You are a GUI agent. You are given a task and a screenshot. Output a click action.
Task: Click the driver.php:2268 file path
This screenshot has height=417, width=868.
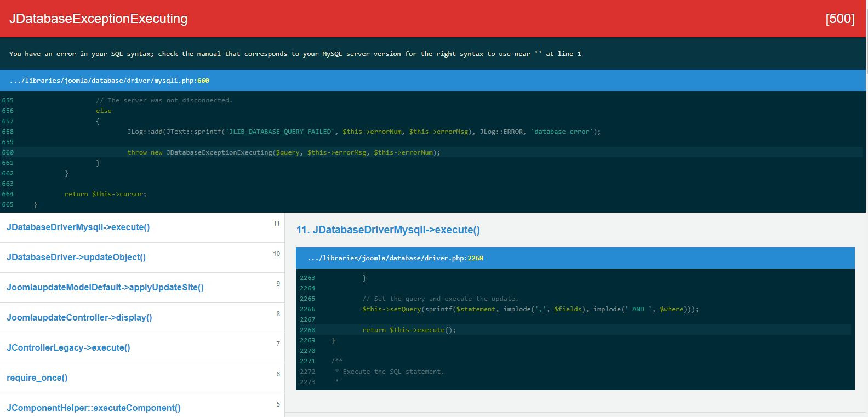(x=395, y=258)
